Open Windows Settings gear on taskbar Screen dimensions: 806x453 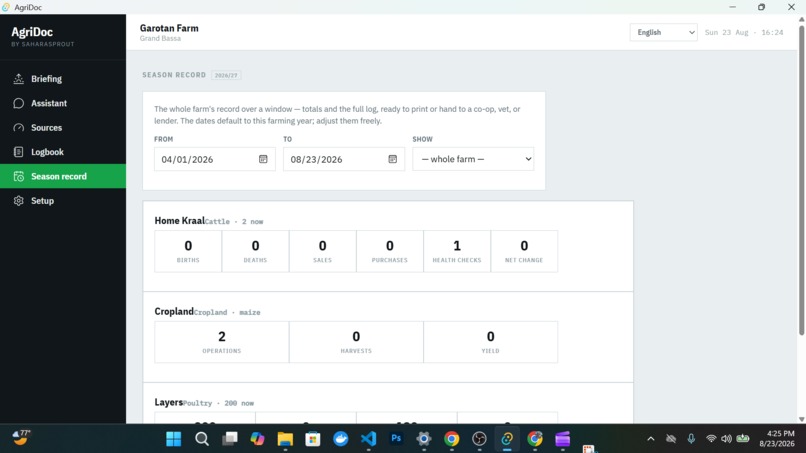tap(424, 439)
